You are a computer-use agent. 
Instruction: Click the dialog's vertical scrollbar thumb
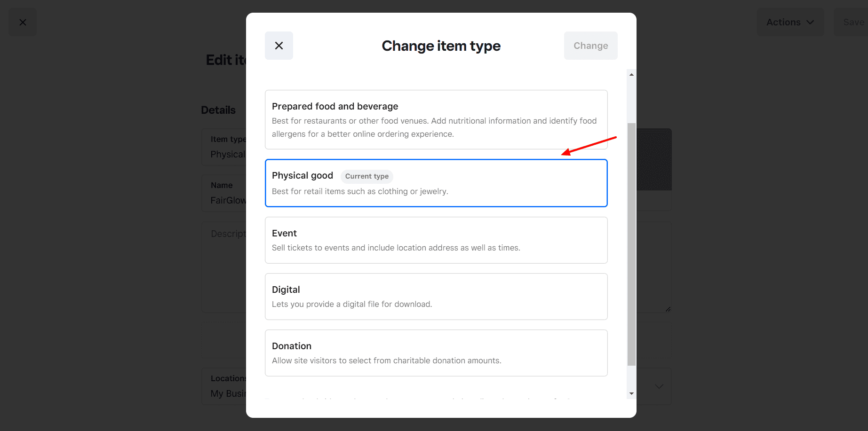tap(631, 244)
